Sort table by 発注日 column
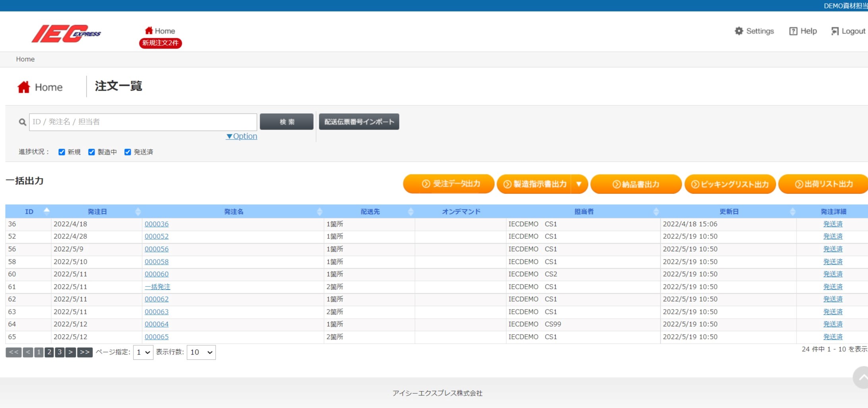The height and width of the screenshot is (408, 868). (x=97, y=211)
